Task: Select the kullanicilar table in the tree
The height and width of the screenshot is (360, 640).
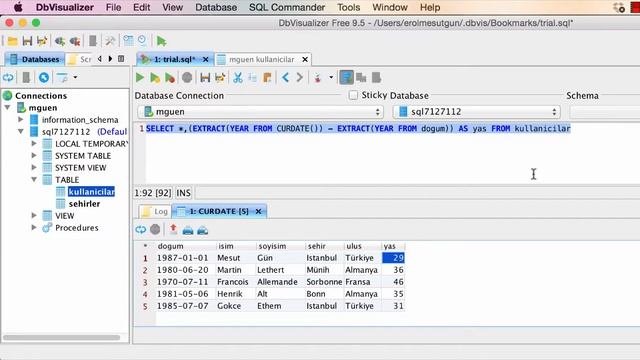Action: [91, 191]
